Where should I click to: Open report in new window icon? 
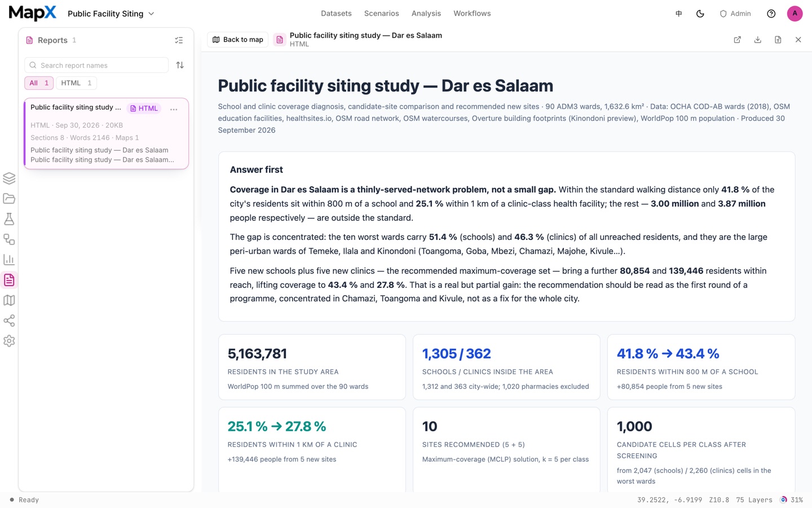coord(738,40)
